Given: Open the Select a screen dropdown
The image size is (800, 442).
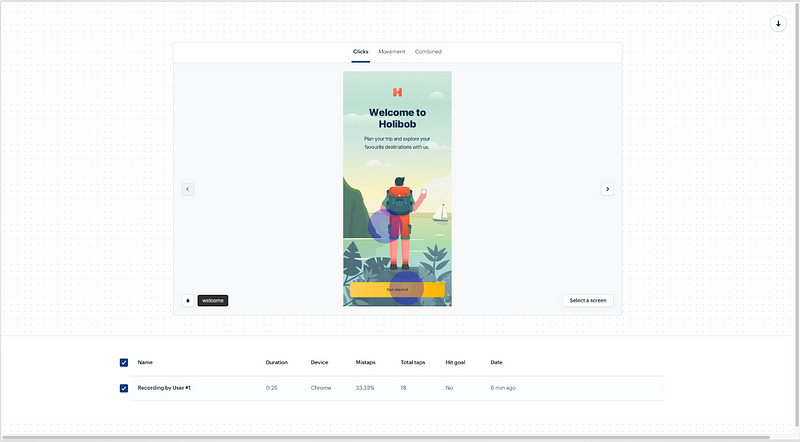Looking at the screenshot, I should coord(588,301).
